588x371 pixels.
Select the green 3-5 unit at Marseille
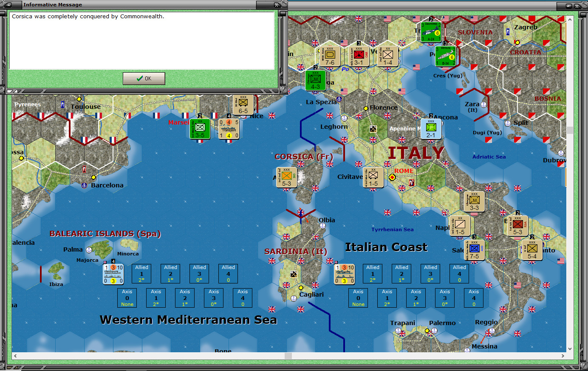[200, 129]
